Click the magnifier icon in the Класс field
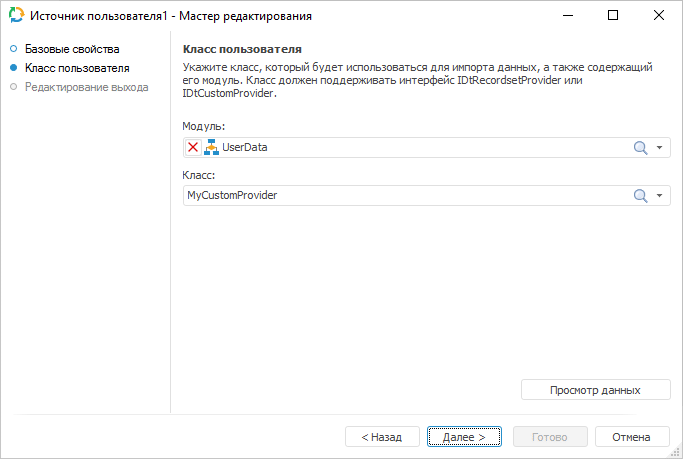Image resolution: width=683 pixels, height=459 pixels. point(641,196)
